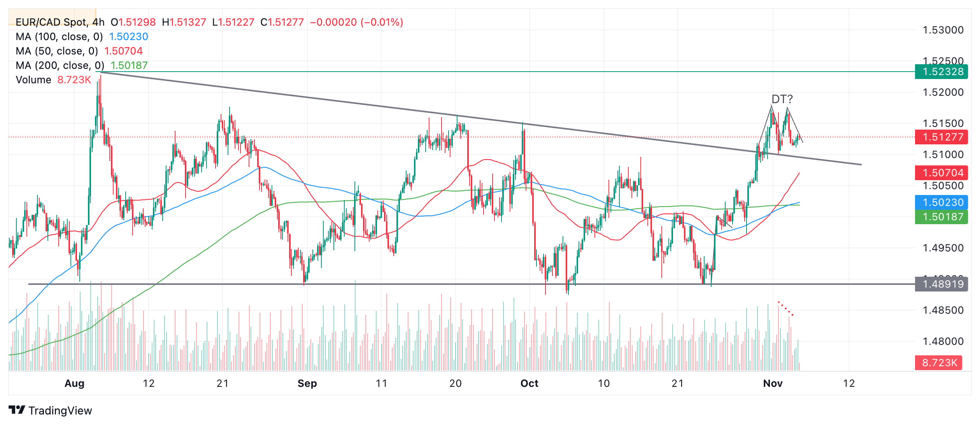The height and width of the screenshot is (425, 980).
Task: Click the Nov label on time axis
Action: coord(773,383)
